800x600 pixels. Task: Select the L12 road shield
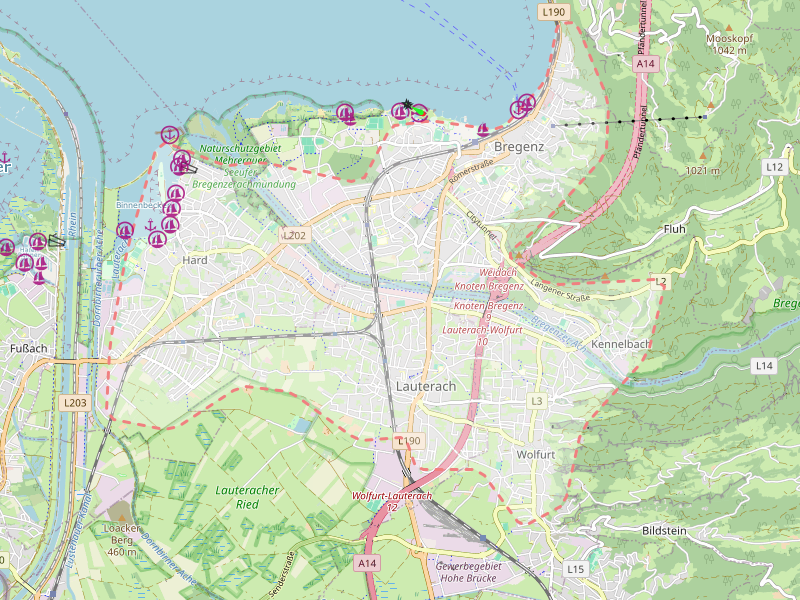(774, 167)
